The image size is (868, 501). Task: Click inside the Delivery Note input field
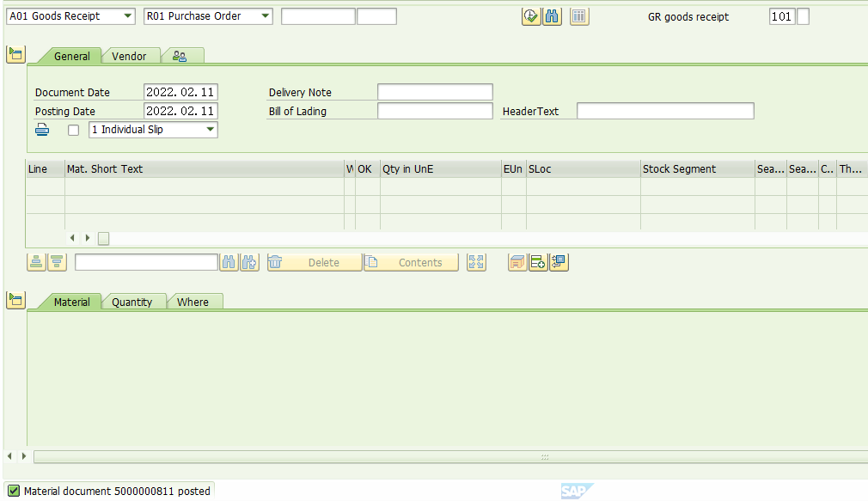[434, 92]
